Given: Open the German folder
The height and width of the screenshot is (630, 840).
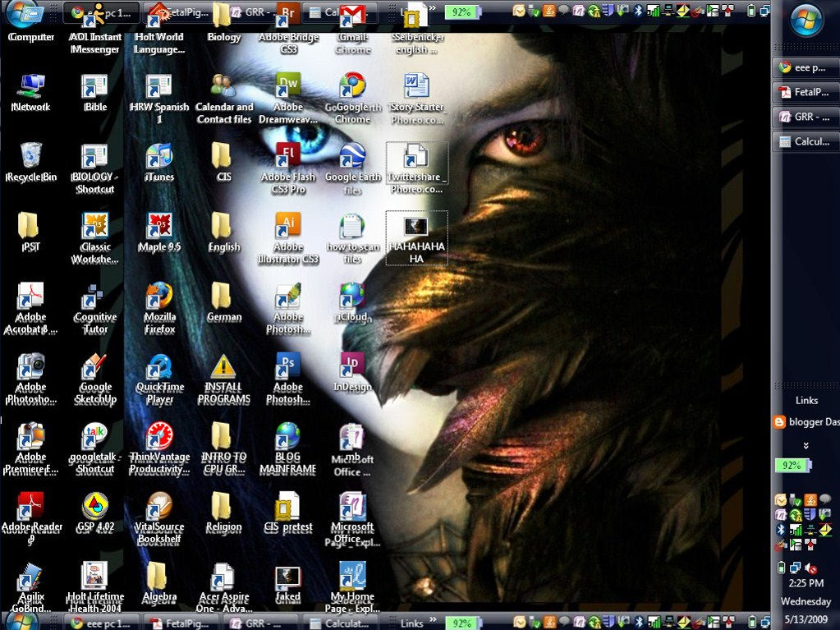Looking at the screenshot, I should tap(223, 302).
